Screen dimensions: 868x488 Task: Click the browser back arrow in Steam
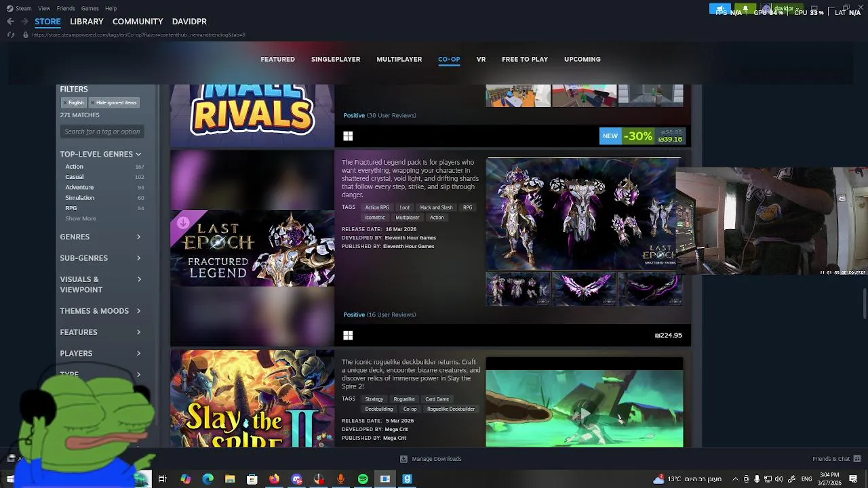(10, 22)
